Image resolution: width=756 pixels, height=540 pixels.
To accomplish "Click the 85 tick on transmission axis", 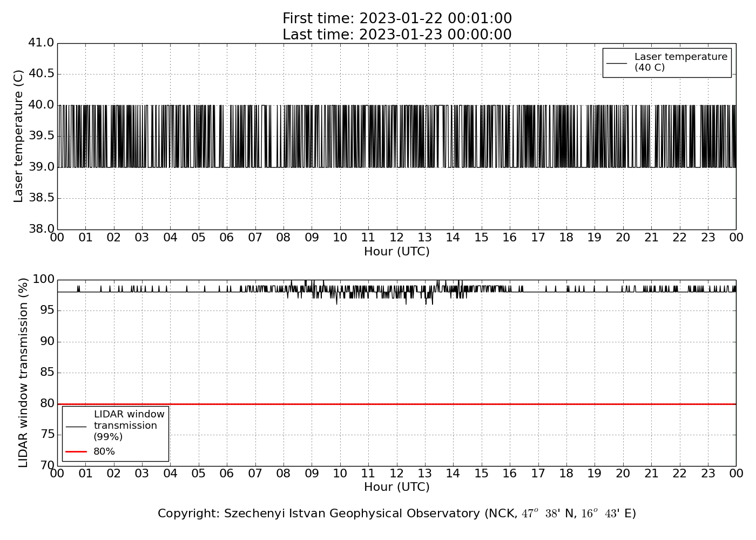I will [x=46, y=373].
